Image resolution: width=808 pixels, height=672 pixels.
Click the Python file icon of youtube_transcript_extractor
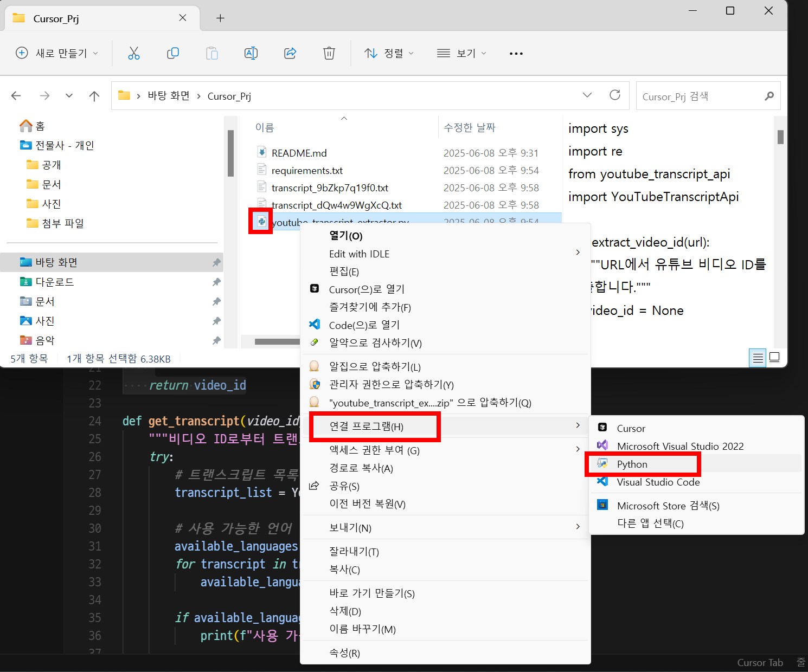click(x=261, y=221)
